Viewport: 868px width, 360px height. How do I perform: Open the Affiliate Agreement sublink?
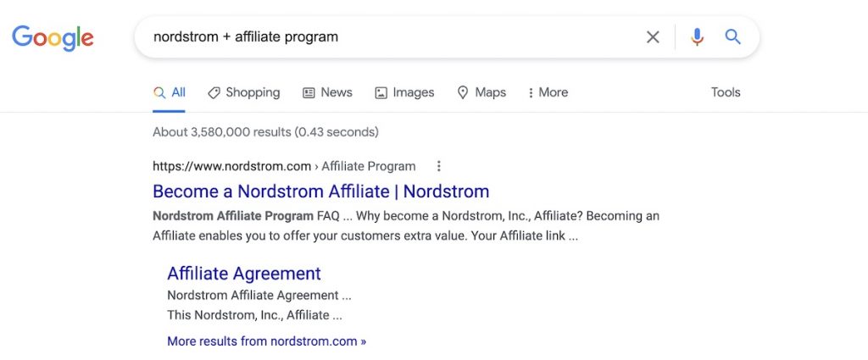[x=244, y=274]
